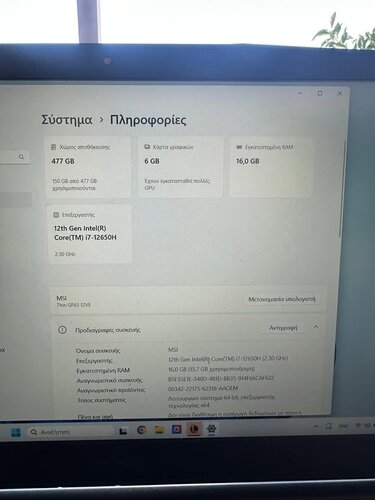The height and width of the screenshot is (500, 375).
Task: Open the Windows Start menu
Action: click(16, 432)
